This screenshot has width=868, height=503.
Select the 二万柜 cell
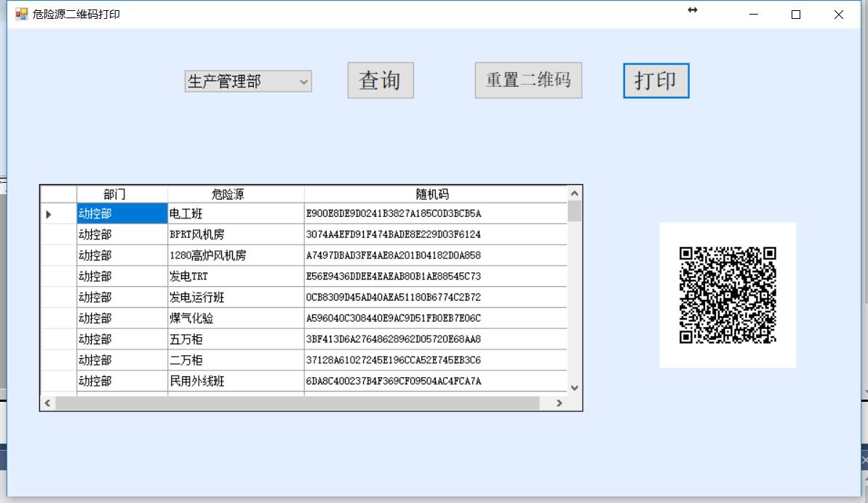pyautogui.click(x=236, y=360)
